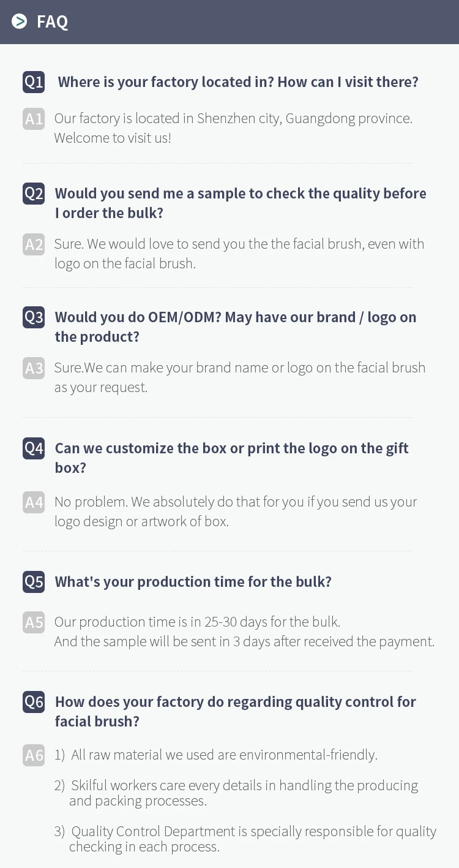Open the gift box customization question
Viewport: 459px width, 868px height.
231,458
